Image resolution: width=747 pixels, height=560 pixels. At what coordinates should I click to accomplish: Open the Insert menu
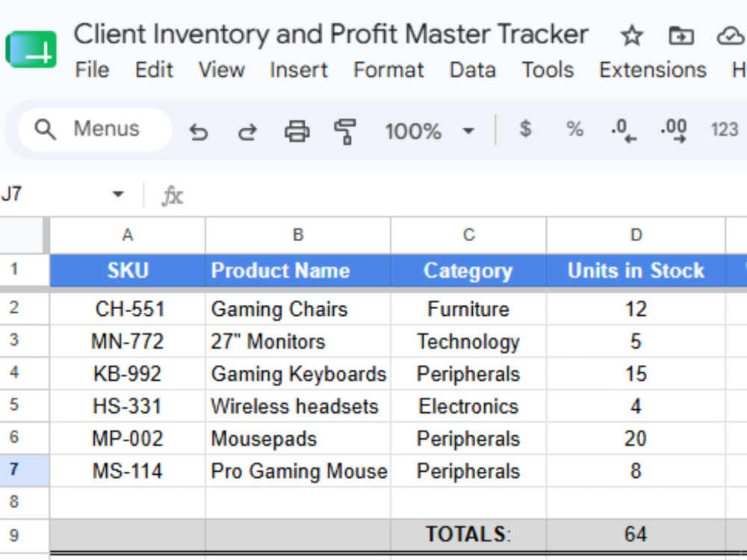point(299,70)
